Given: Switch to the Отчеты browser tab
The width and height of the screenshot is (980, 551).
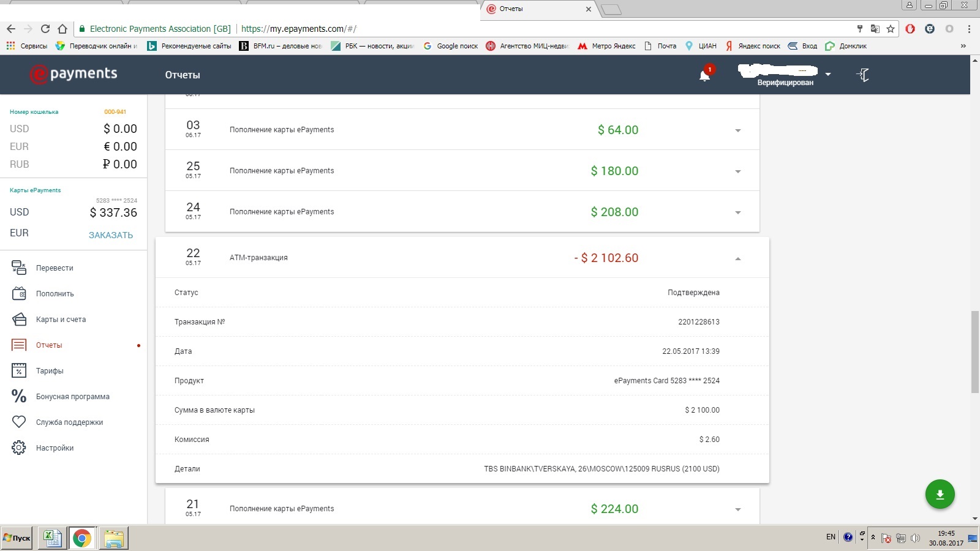Looking at the screenshot, I should (539, 9).
